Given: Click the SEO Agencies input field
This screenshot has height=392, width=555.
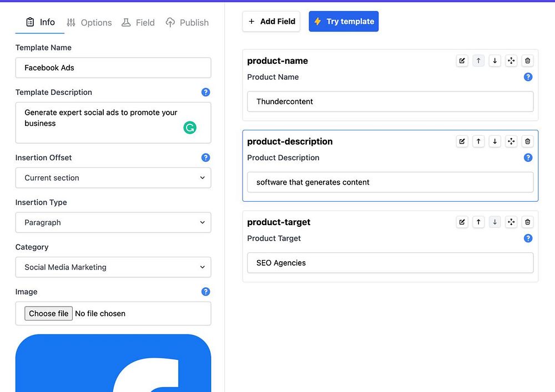Looking at the screenshot, I should click(x=390, y=263).
